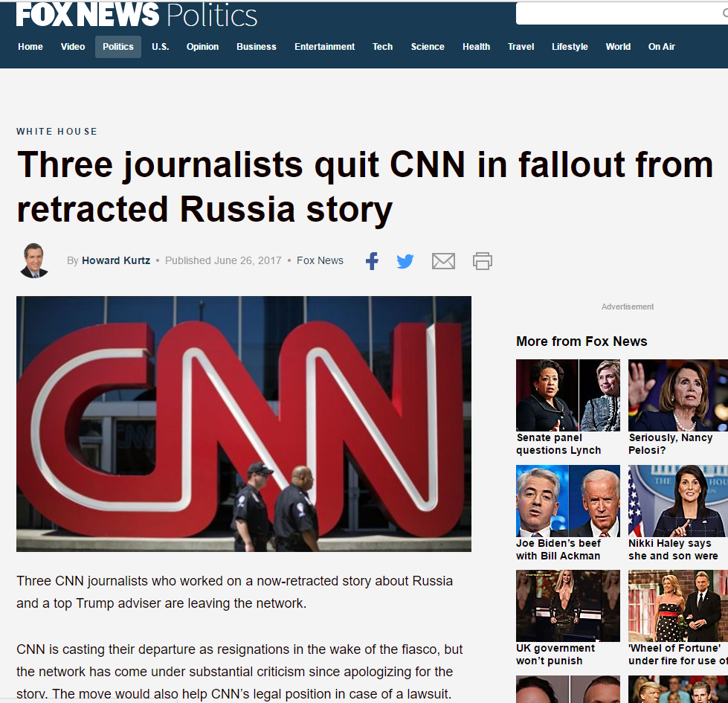Screen dimensions: 728x703
Task: Click the Fox News logo
Action: tap(87, 14)
